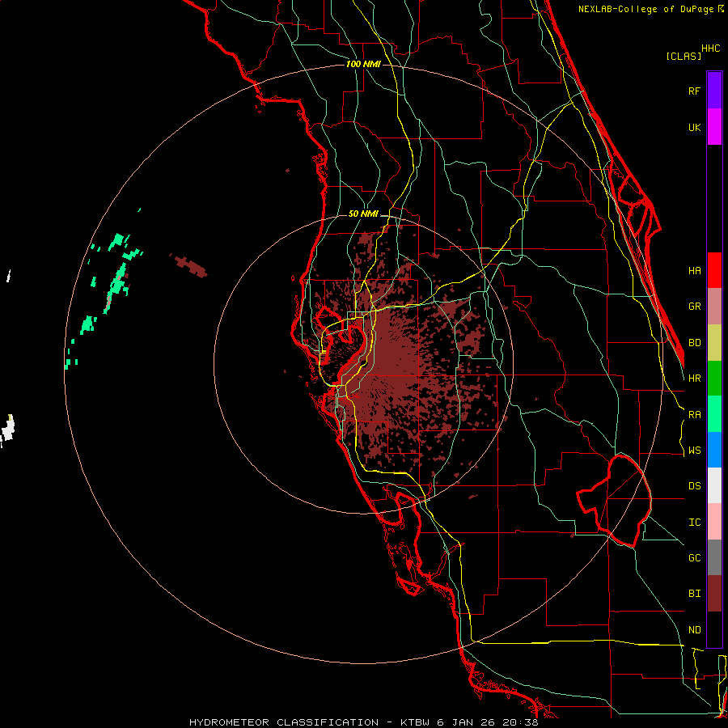Screen dimensions: 728x728
Task: Click the light pink IC color swatch
Action: click(714, 522)
